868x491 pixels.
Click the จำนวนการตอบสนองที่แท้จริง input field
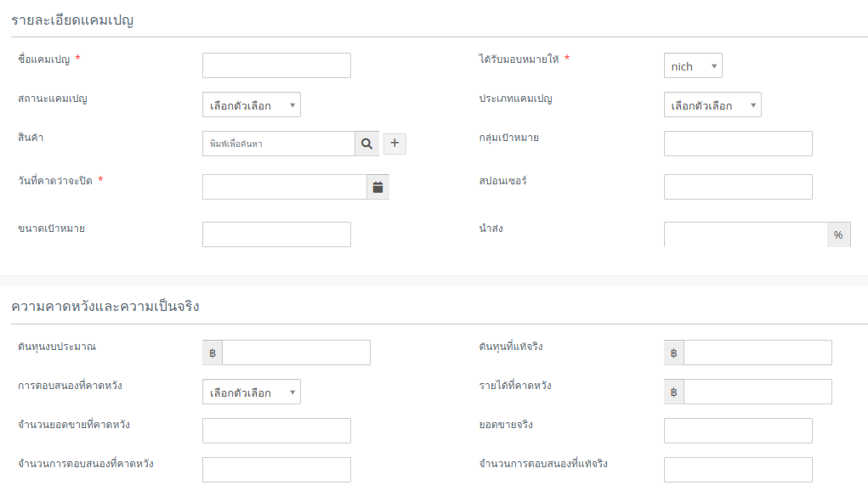[738, 470]
